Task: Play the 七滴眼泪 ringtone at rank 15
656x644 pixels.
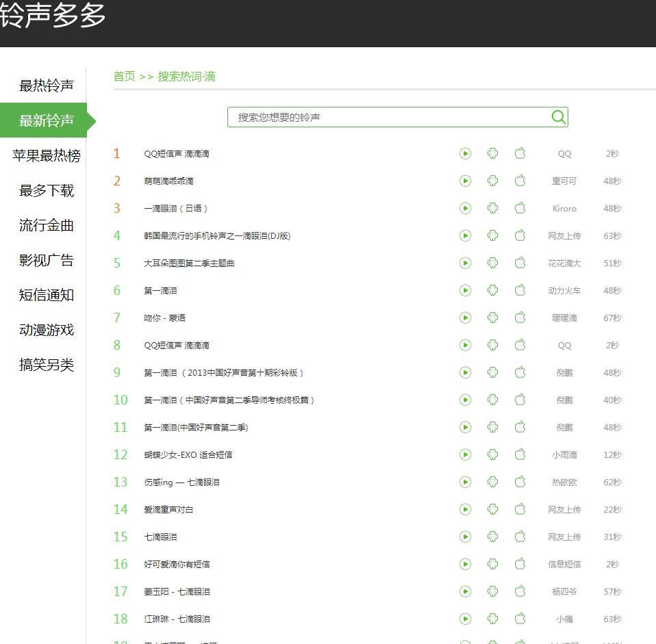Action: pyautogui.click(x=465, y=537)
